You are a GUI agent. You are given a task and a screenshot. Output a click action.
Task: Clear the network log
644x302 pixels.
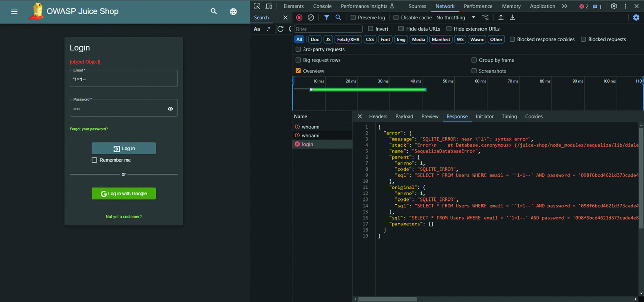coord(311,17)
